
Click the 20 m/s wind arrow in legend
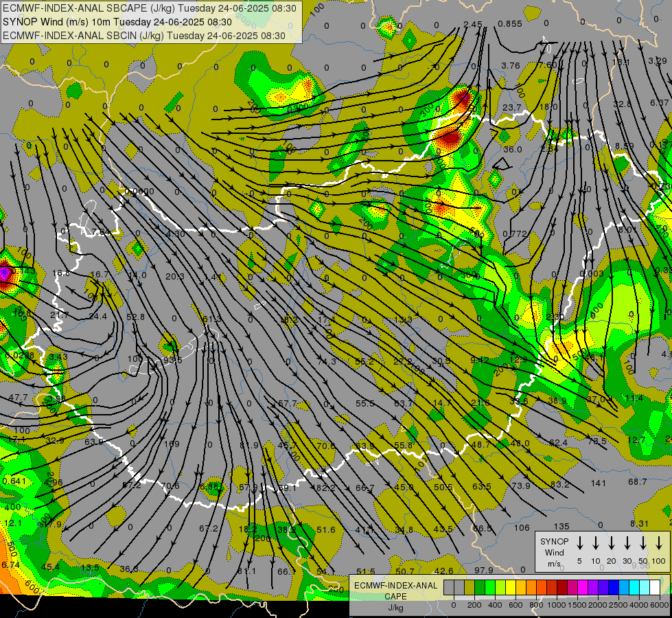point(612,543)
